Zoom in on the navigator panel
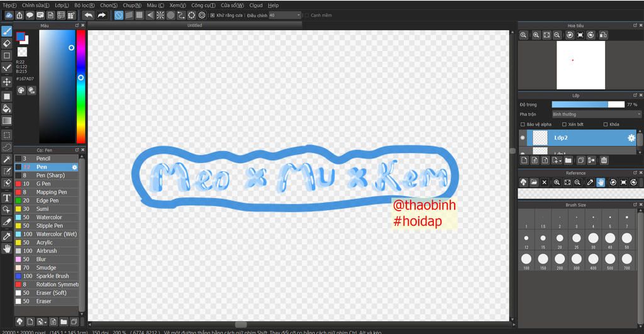Image resolution: width=644 pixels, height=334 pixels. [x=536, y=35]
